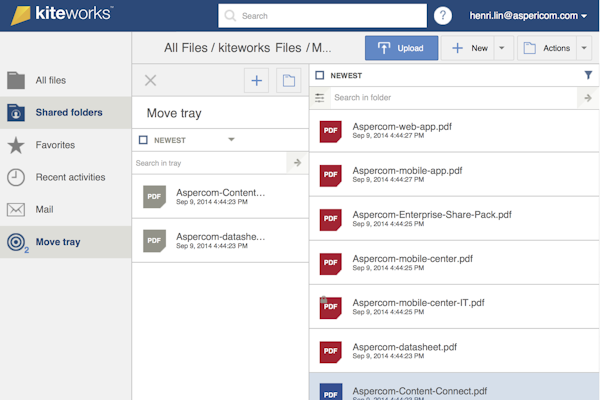Close the Move tray panel with X
The image size is (600, 400).
(150, 80)
